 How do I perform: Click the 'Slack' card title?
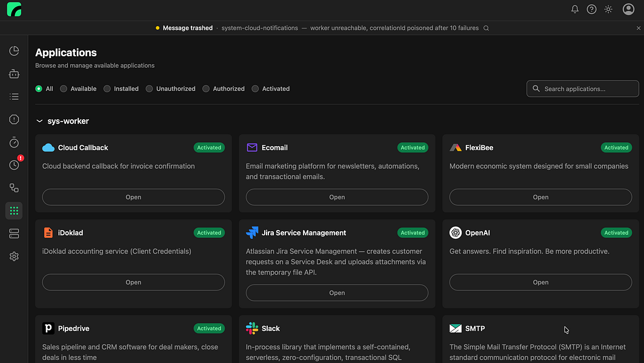271,328
